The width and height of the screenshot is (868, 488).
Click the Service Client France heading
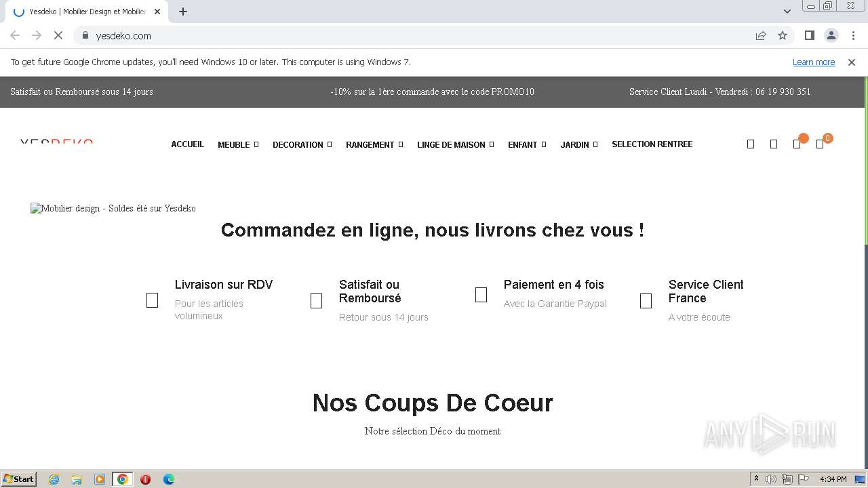[706, 291]
